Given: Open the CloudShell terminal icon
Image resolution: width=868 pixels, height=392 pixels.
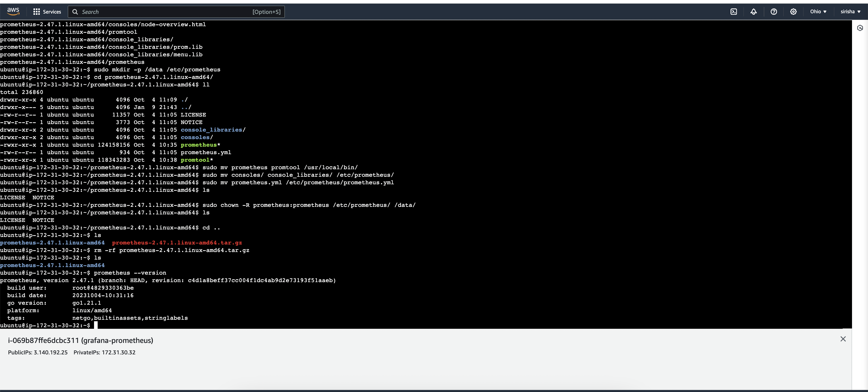Looking at the screenshot, I should (734, 12).
